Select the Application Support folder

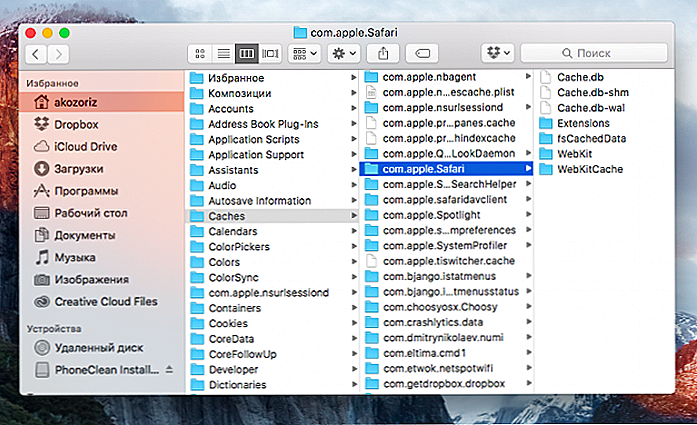point(257,155)
